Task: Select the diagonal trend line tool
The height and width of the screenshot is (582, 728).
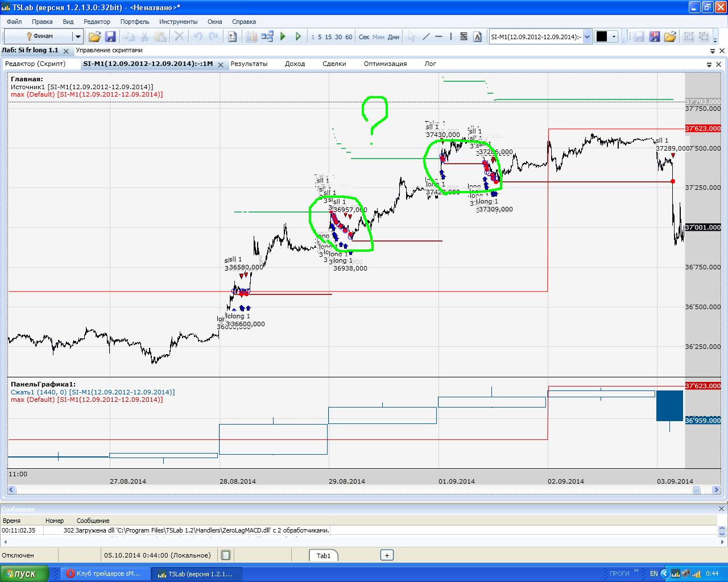Action: (425, 36)
